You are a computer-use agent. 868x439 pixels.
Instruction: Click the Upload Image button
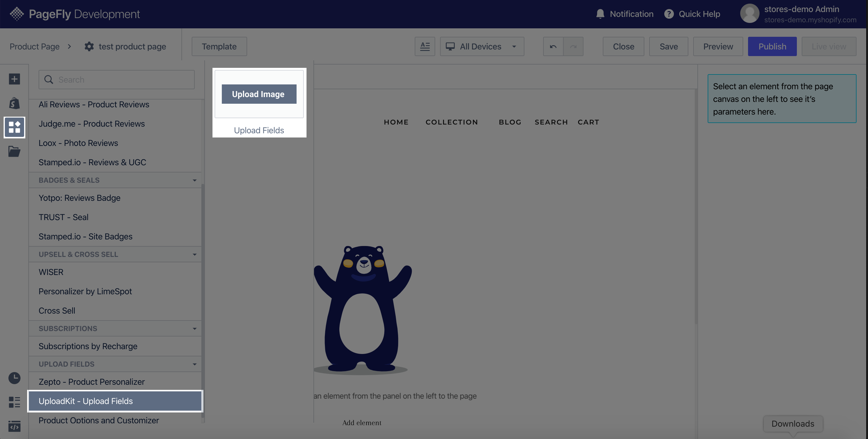tap(259, 94)
